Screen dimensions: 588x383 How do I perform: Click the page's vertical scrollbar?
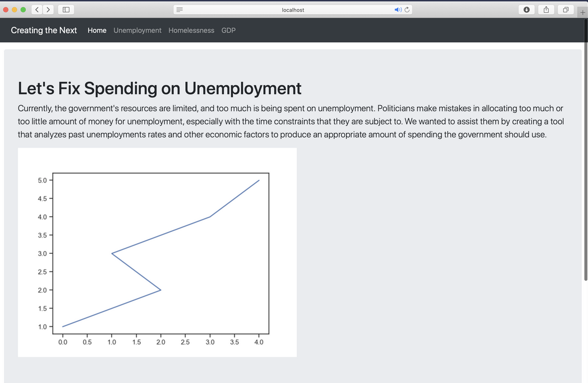click(585, 168)
